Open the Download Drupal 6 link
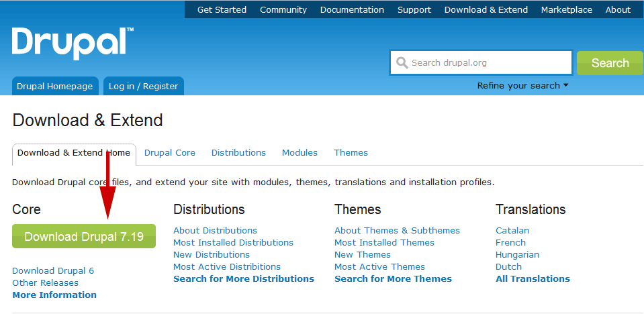 pos(53,271)
